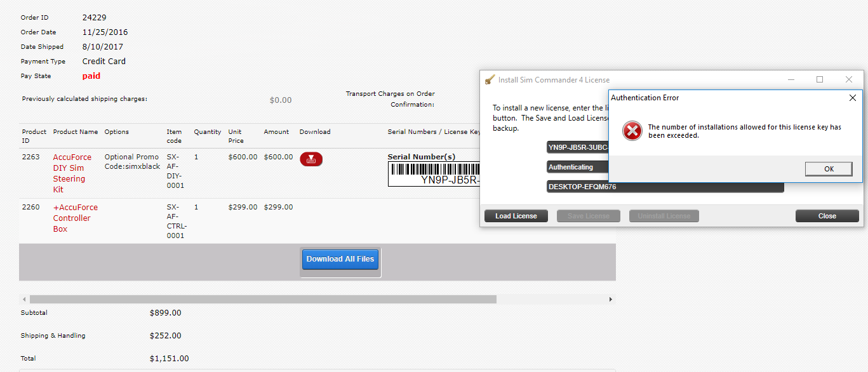Click the red error icon in dialog
The height and width of the screenshot is (372, 868).
[x=632, y=131]
